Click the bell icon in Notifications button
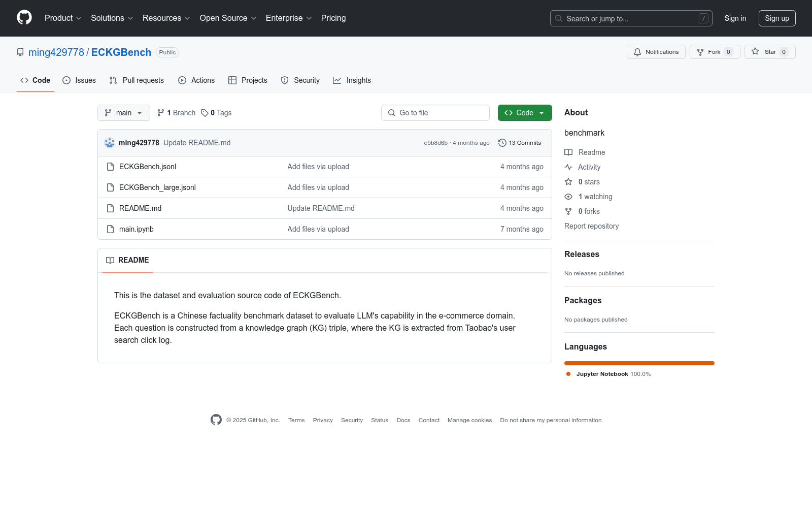812x508 pixels. point(637,52)
